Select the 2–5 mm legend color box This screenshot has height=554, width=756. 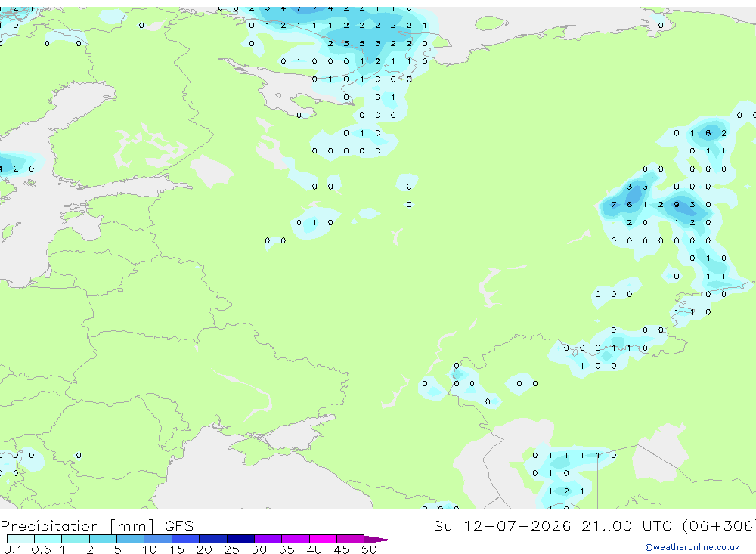103,539
